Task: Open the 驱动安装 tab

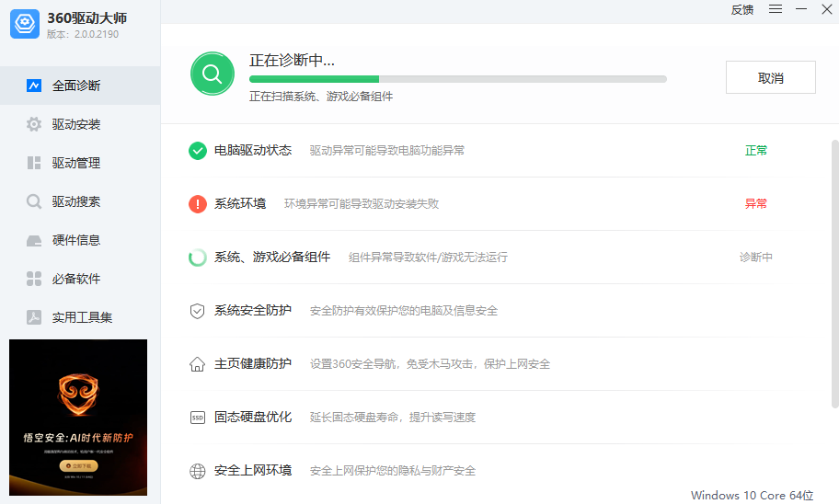Action: [80, 124]
